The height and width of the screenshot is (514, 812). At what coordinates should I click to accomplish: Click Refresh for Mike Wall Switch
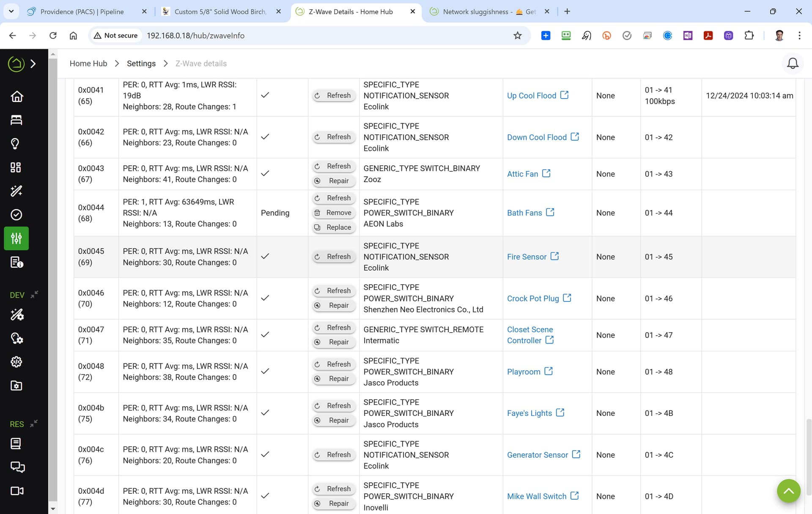point(334,489)
